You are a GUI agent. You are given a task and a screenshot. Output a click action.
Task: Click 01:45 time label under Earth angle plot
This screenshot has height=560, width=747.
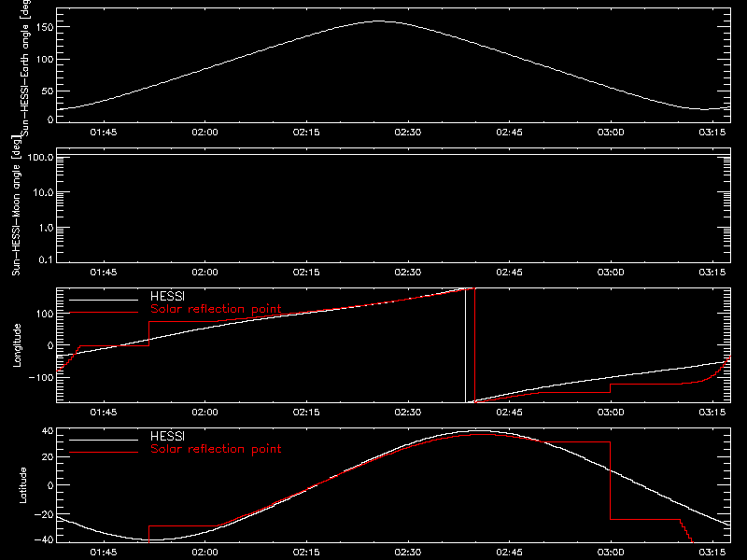[104, 132]
